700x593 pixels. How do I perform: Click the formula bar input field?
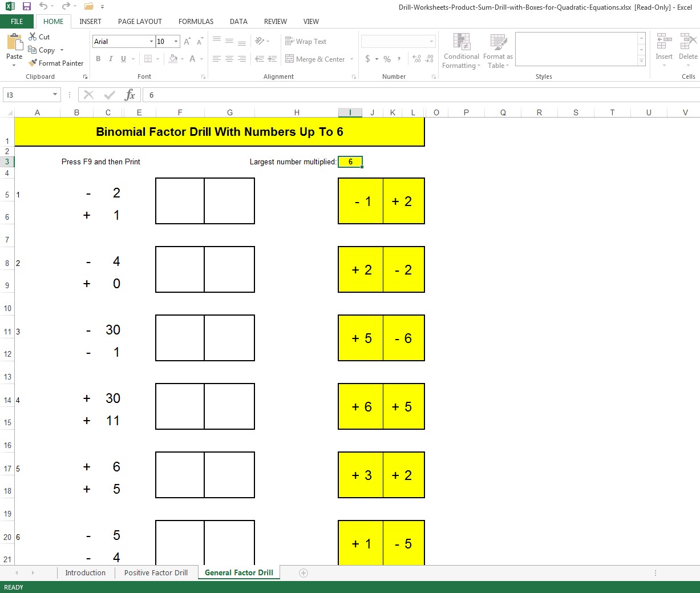[x=421, y=95]
